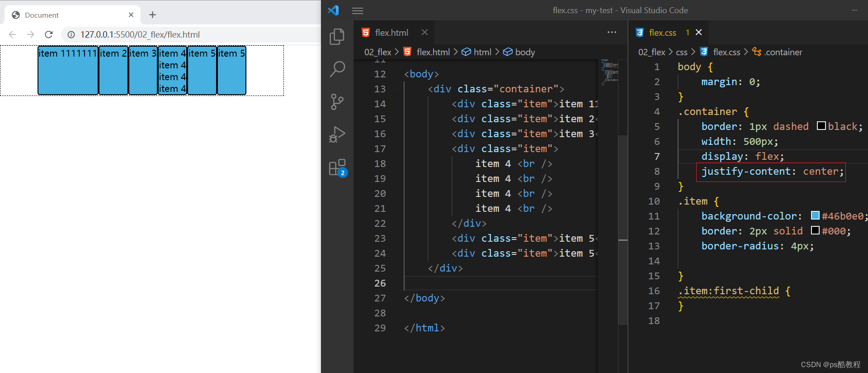Image resolution: width=868 pixels, height=373 pixels.
Task: Close the flex.html editor tab
Action: pyautogui.click(x=425, y=32)
